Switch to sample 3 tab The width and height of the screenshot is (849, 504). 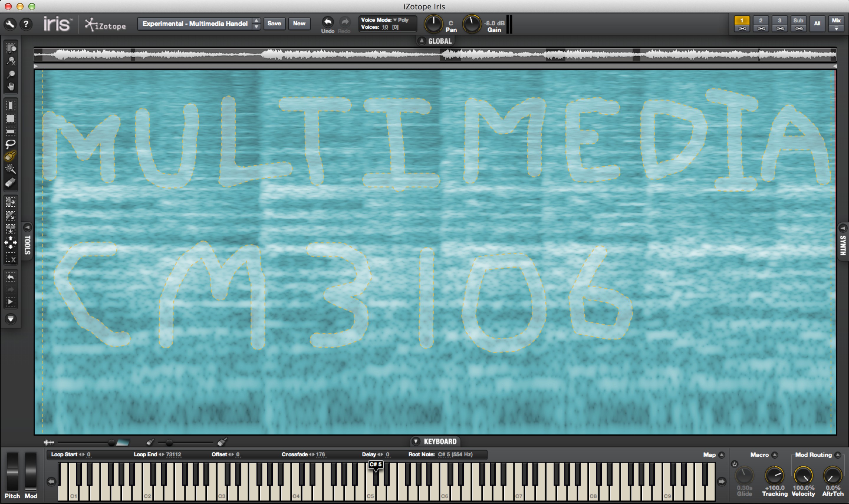[780, 20]
